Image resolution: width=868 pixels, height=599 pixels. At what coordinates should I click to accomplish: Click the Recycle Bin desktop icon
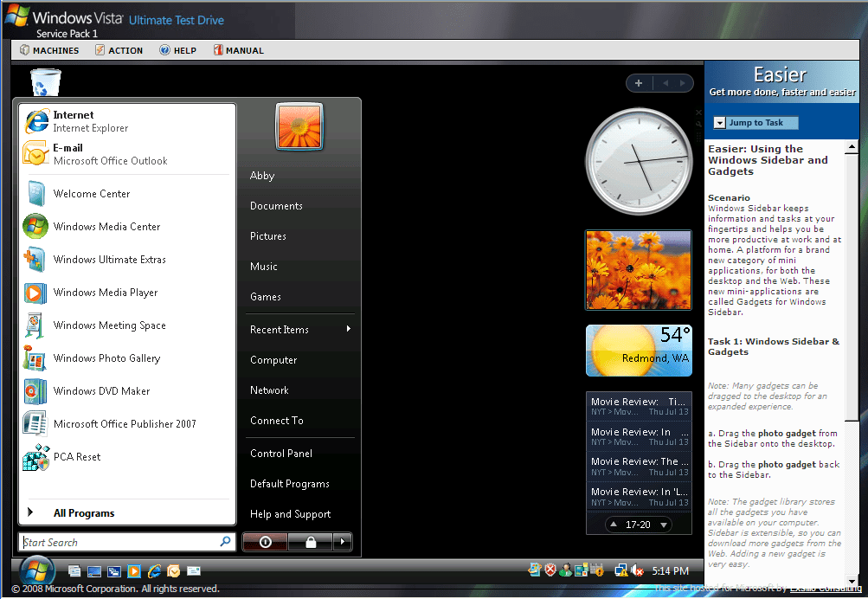tap(45, 82)
